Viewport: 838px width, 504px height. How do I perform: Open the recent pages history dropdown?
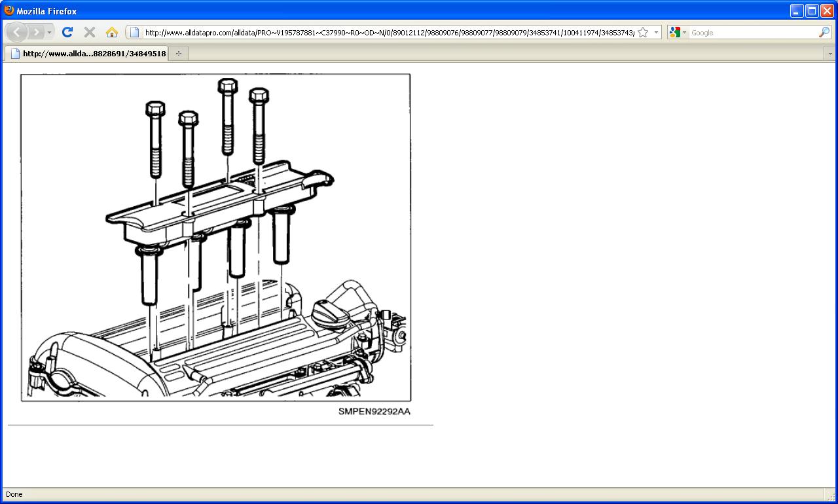[49, 32]
